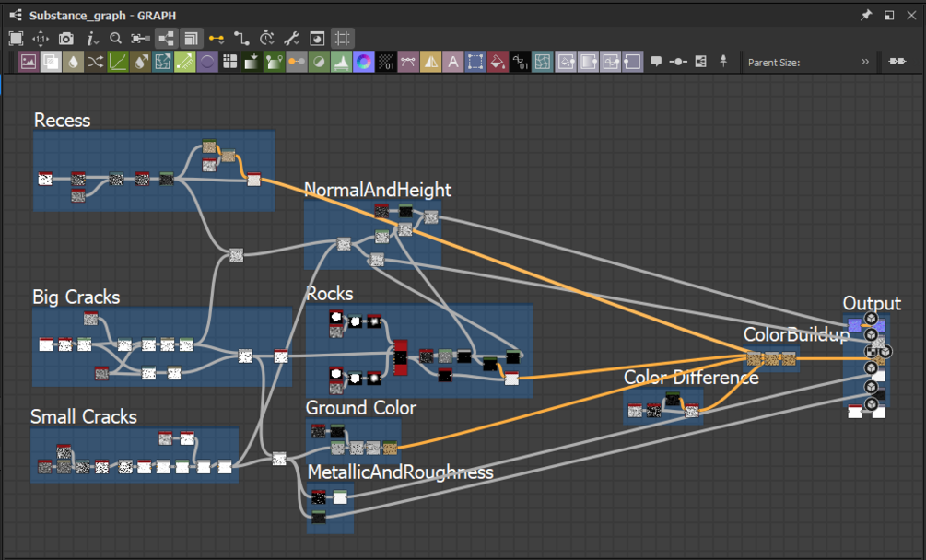The height and width of the screenshot is (560, 926).
Task: Insert a Dot connector node
Action: [x=678, y=62]
